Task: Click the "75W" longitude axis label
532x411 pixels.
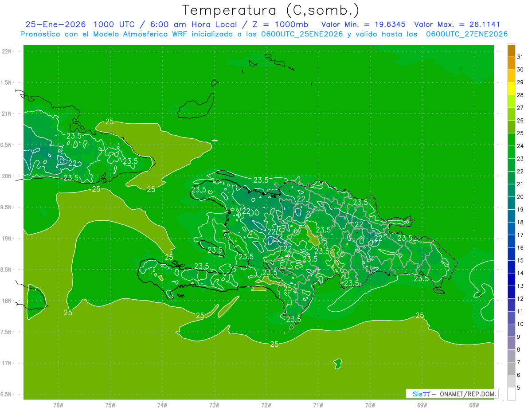Action: point(110,405)
